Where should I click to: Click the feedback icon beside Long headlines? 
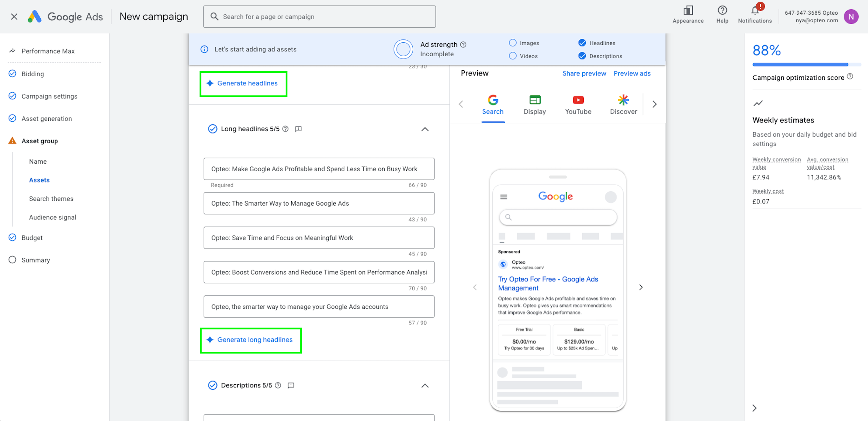[298, 129]
